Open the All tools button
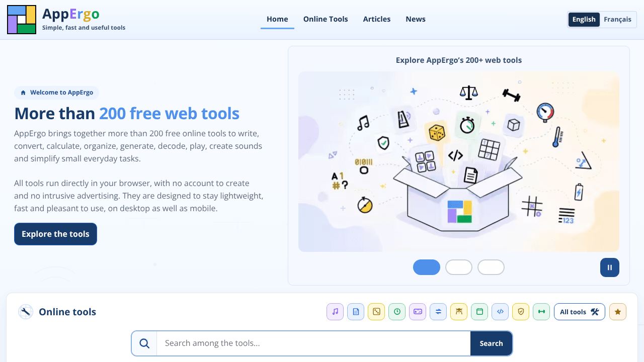644x362 pixels. tap(580, 312)
